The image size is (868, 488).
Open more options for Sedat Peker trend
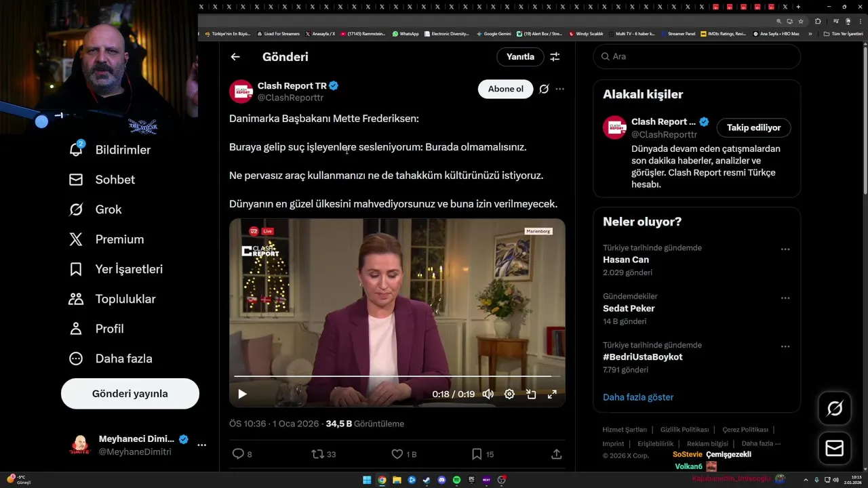click(785, 298)
